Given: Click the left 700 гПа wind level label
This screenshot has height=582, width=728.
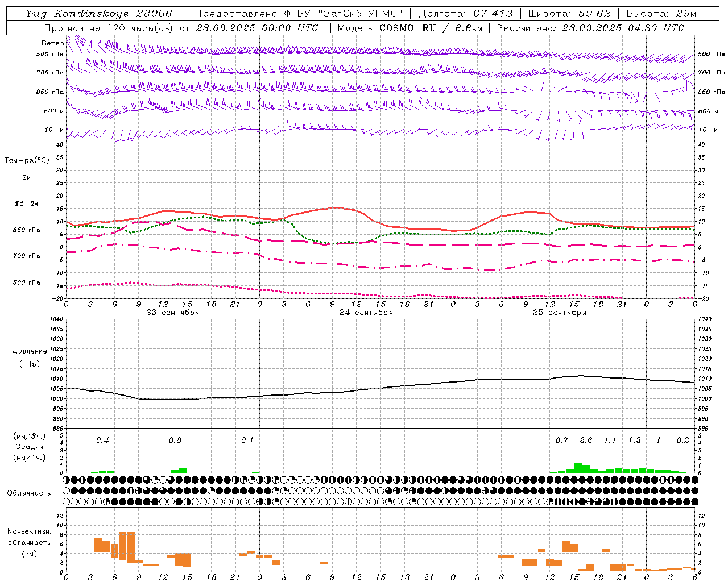Looking at the screenshot, I should [50, 73].
